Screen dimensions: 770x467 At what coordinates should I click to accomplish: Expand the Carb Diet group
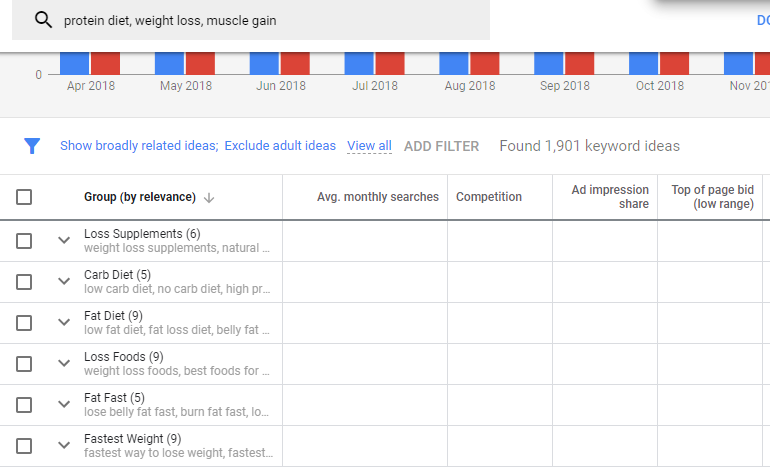[x=64, y=281]
